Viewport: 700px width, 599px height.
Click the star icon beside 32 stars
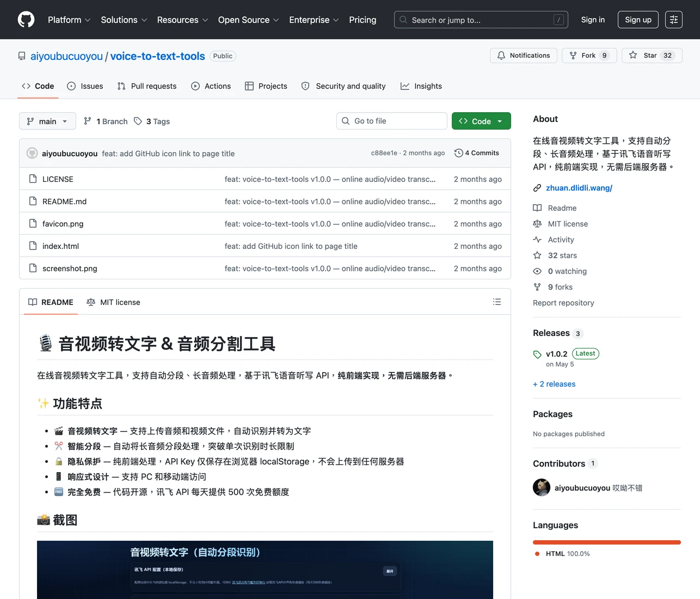[537, 255]
